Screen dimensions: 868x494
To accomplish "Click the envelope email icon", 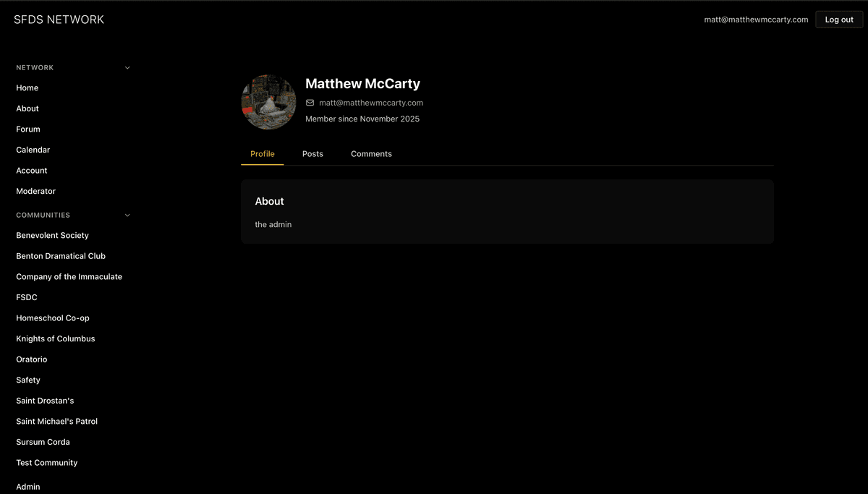I will [310, 103].
